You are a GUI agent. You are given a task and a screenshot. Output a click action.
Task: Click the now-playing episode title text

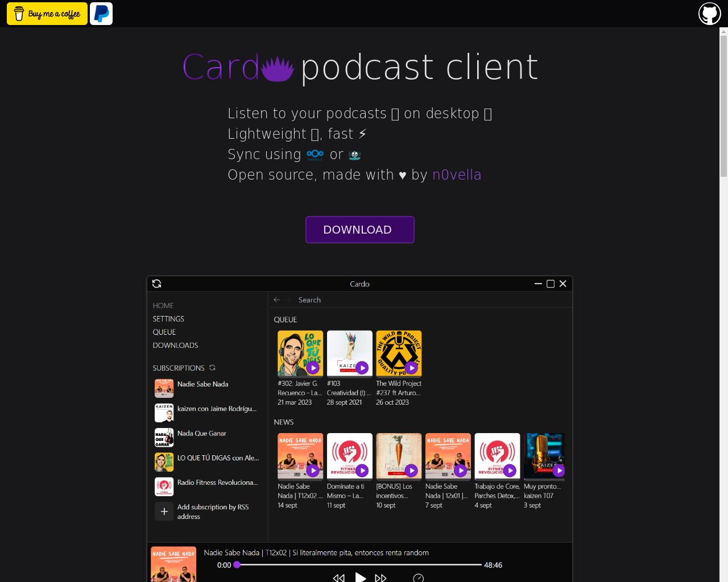coord(316,552)
